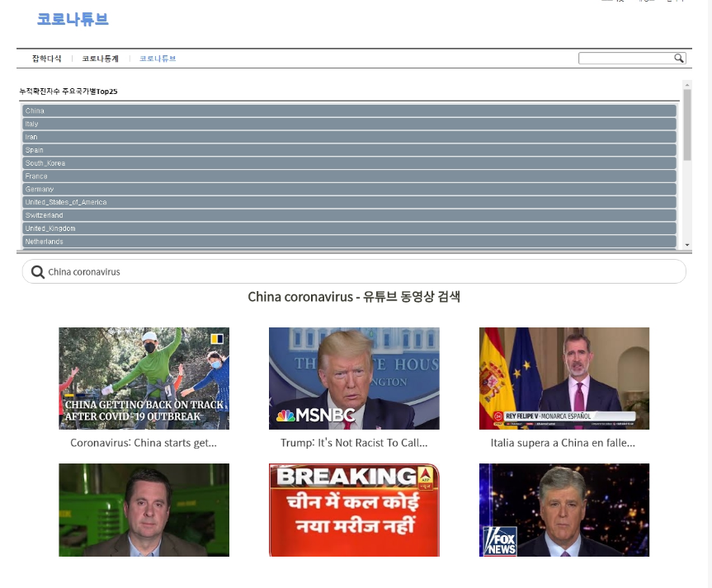This screenshot has height=588, width=712.
Task: Select United_States_of_America entry
Action: click(349, 202)
